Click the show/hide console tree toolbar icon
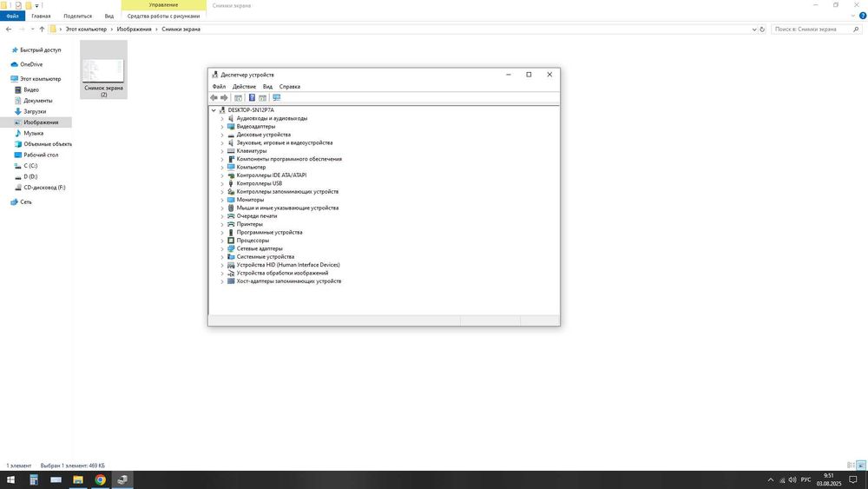The width and height of the screenshot is (868, 489). click(x=238, y=98)
